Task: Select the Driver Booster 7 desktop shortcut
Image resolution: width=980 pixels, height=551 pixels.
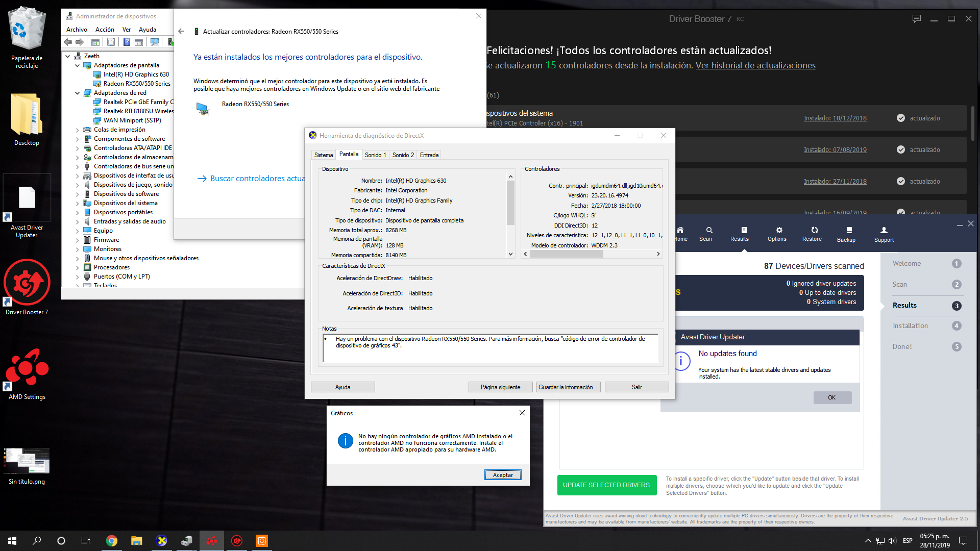Action: [27, 287]
